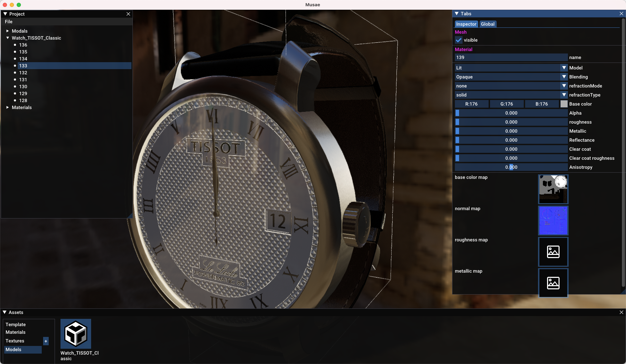Click the G:176 base color field
Image resolution: width=626 pixels, height=364 pixels.
507,104
